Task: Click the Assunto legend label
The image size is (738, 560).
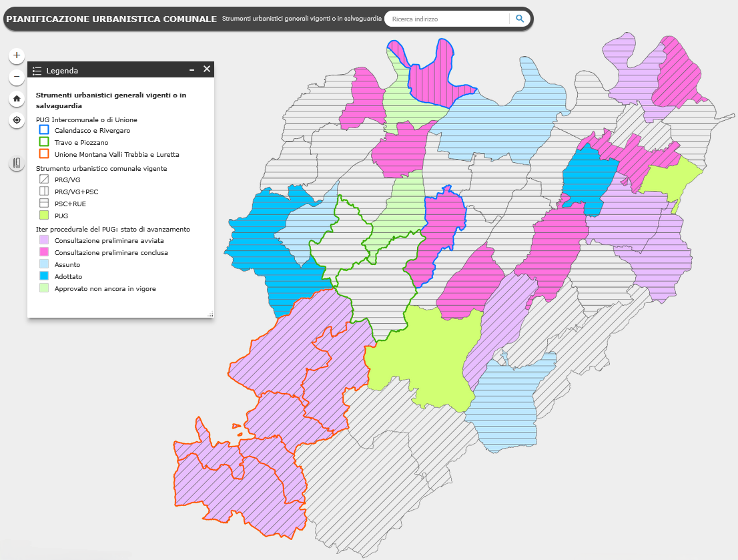Action: pos(67,265)
